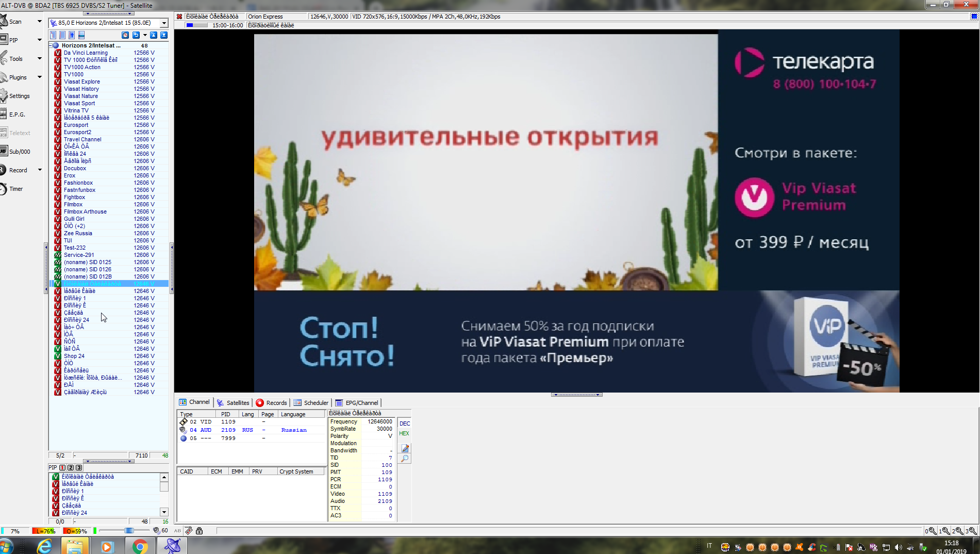
Task: Expand the Tools dropdown arrow
Action: pyautogui.click(x=39, y=59)
